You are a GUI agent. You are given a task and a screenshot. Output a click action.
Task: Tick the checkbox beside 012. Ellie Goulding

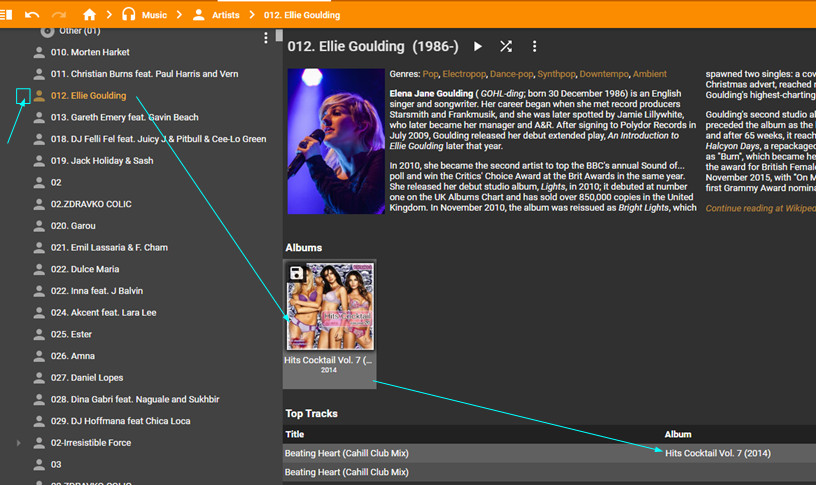[x=22, y=96]
